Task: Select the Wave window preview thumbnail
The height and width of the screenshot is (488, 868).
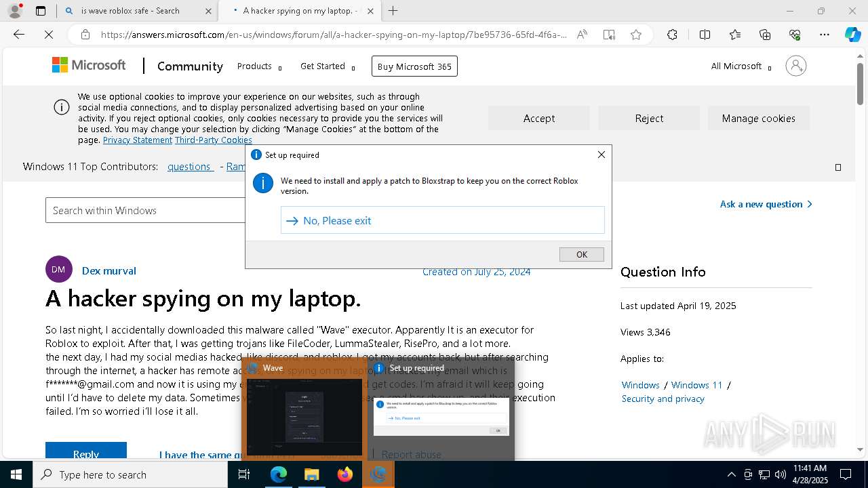Action: coord(304,410)
